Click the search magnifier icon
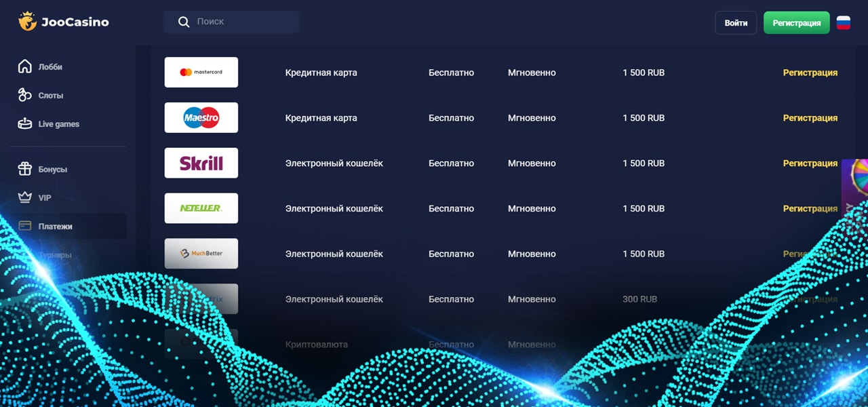Image resolution: width=868 pixels, height=407 pixels. click(x=183, y=22)
